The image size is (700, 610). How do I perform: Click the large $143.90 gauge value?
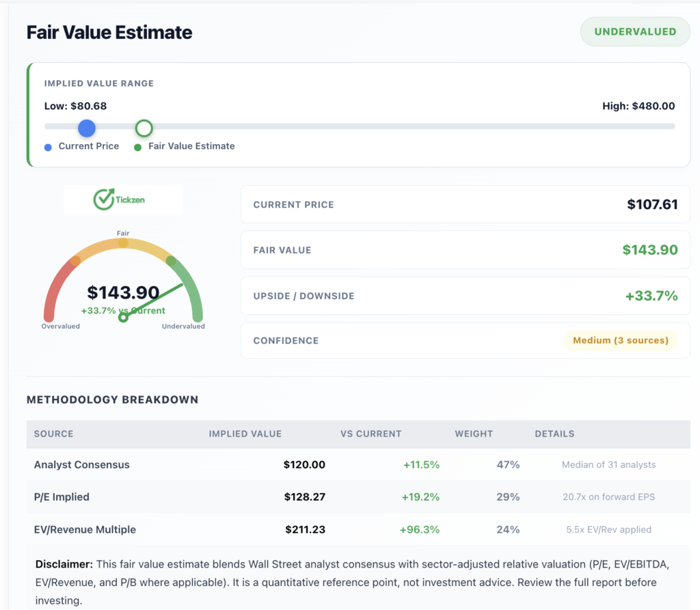coord(123,293)
